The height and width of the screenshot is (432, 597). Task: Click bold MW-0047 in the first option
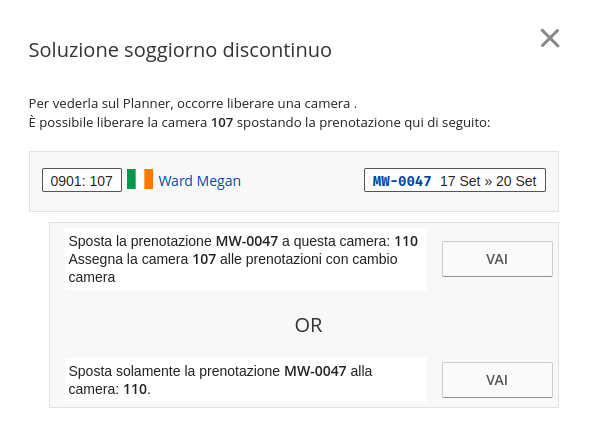[247, 241]
